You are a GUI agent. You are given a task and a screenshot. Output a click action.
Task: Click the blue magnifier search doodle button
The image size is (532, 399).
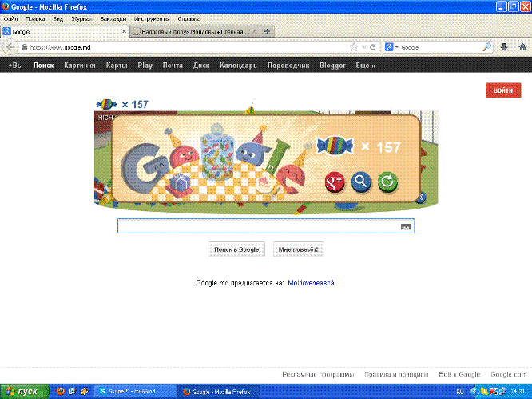pos(361,182)
